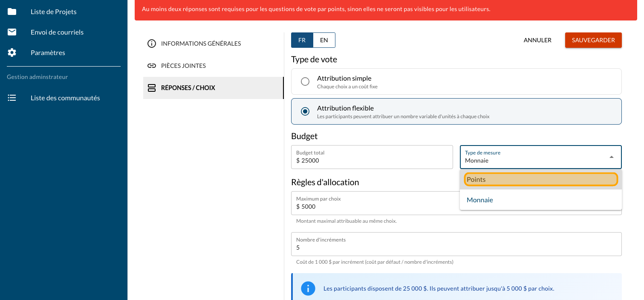Click the Budget total input field
Viewport: 644px width, 300px height.
coord(372,160)
